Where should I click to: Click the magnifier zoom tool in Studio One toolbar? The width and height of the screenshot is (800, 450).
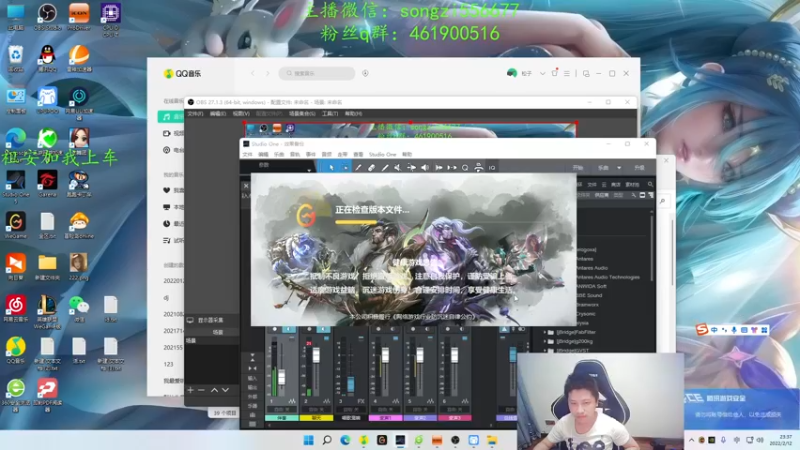(x=465, y=167)
